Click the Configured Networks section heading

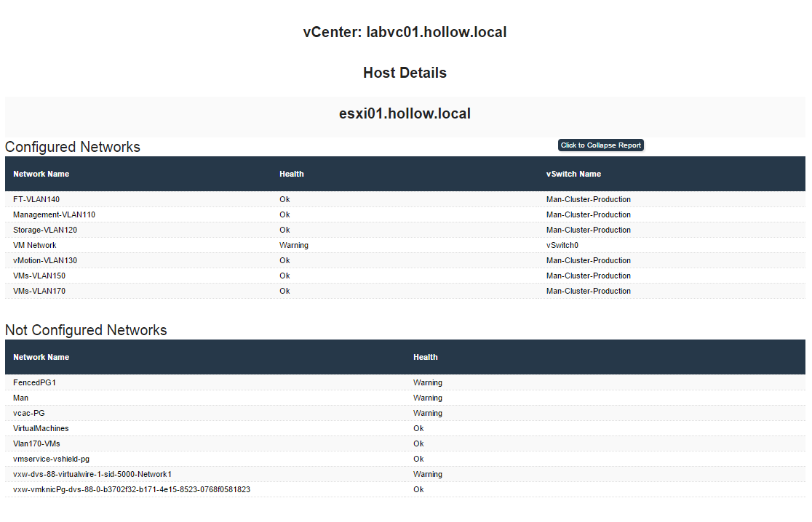coord(73,147)
